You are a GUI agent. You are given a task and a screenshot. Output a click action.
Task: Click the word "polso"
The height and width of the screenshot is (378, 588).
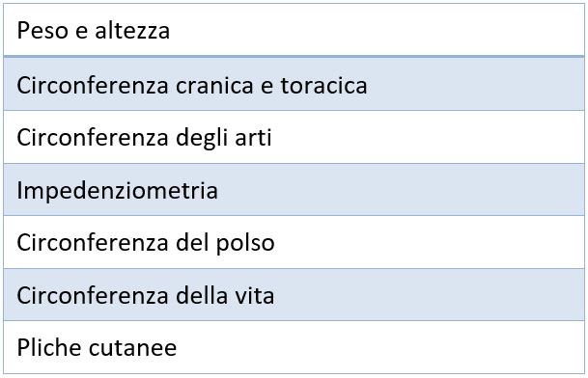point(245,244)
